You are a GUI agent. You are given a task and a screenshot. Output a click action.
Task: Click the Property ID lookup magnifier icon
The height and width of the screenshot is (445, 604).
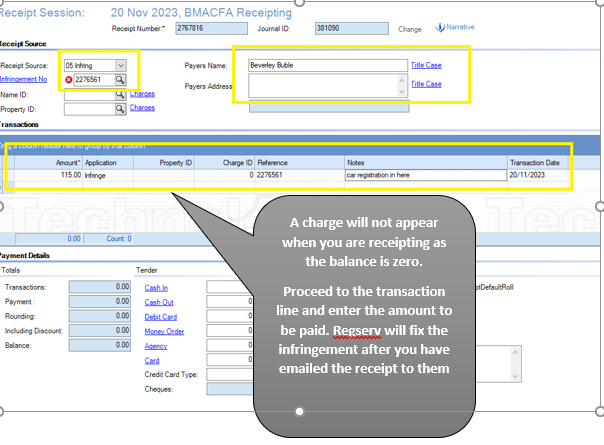(120, 108)
